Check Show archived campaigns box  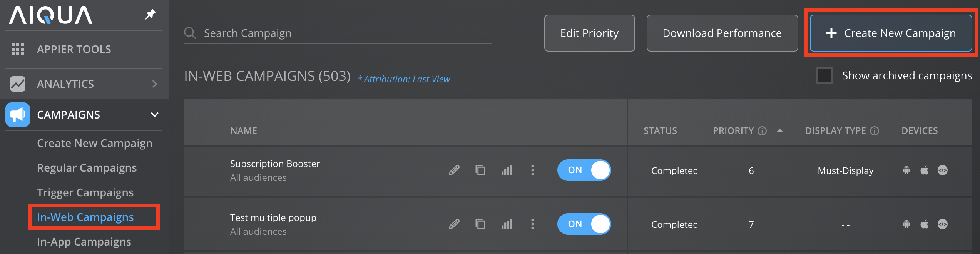click(x=824, y=75)
